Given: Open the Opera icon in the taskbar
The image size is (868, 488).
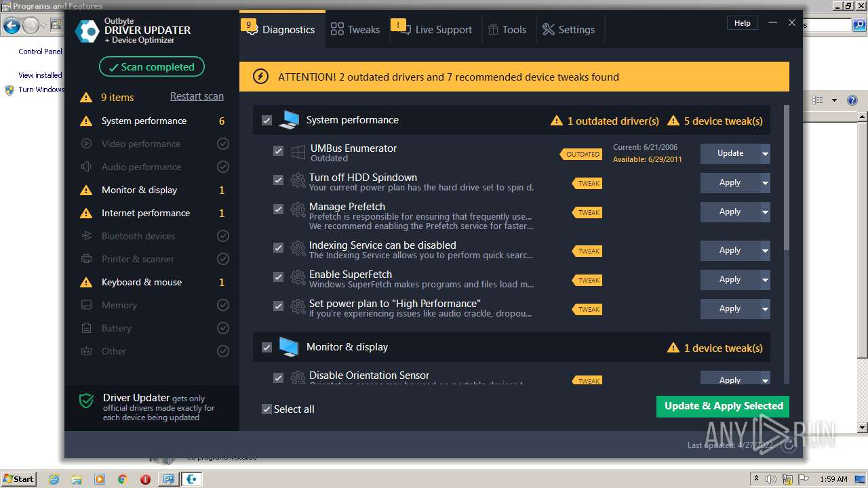Looking at the screenshot, I should pos(145,479).
